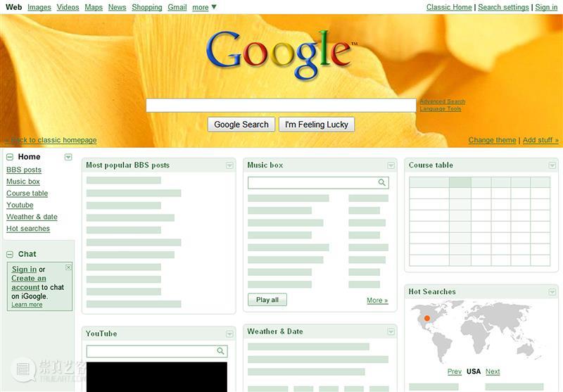Go to Videos in top navigation
The width and height of the screenshot is (563, 392).
click(x=68, y=7)
